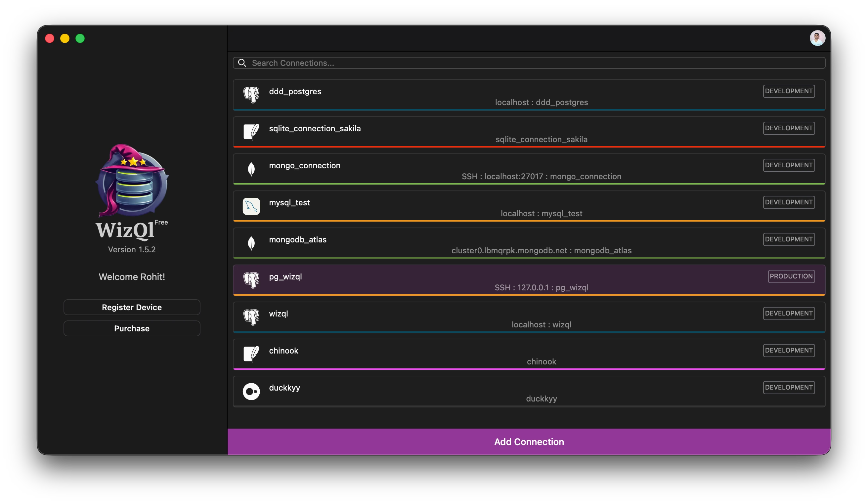Click the green macOS fullscreen button
The height and width of the screenshot is (504, 868).
tap(80, 39)
